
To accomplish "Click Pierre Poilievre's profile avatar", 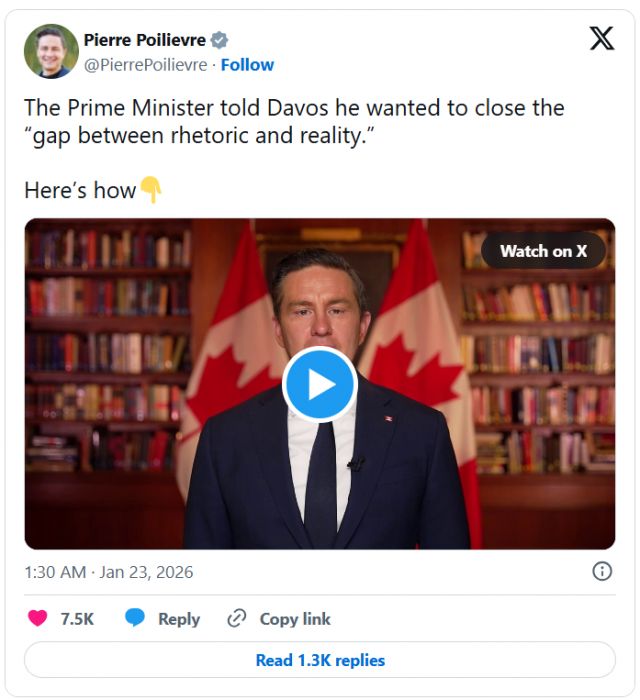I will (x=51, y=51).
